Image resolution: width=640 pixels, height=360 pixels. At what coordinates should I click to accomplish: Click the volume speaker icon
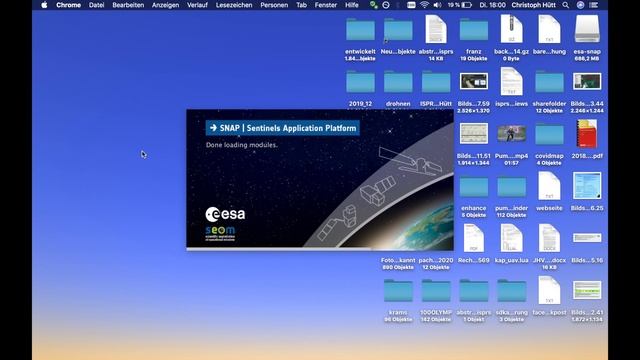coord(437,5)
